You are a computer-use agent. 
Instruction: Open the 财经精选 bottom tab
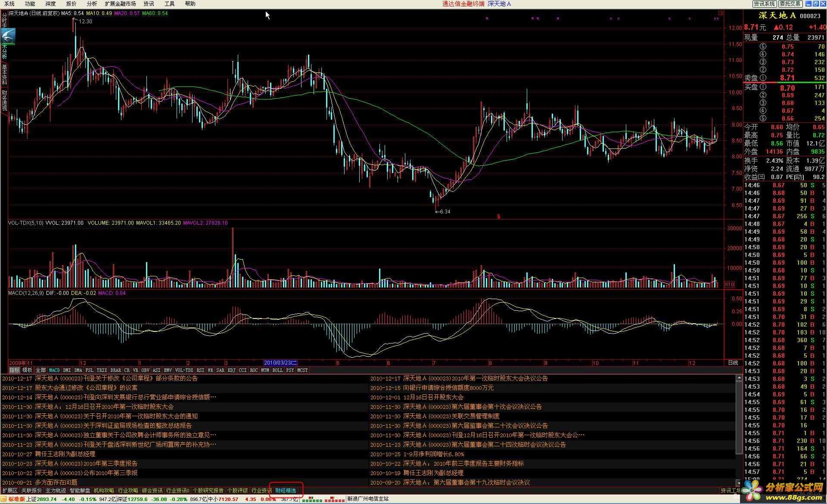pos(286,491)
